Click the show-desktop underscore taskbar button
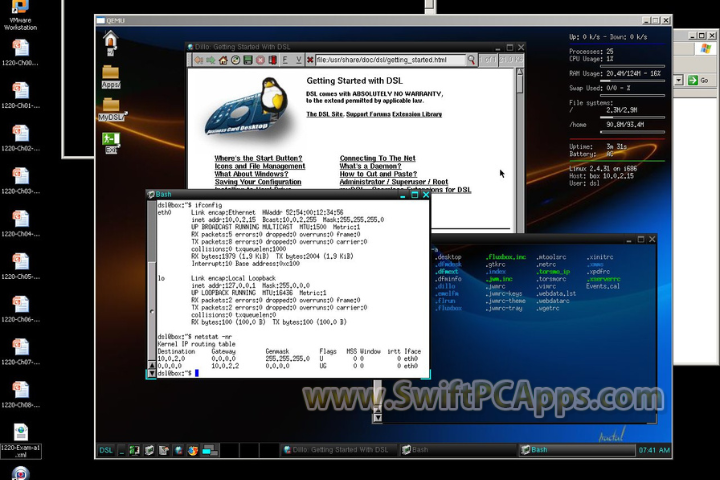The width and height of the screenshot is (720, 480). coord(121,451)
